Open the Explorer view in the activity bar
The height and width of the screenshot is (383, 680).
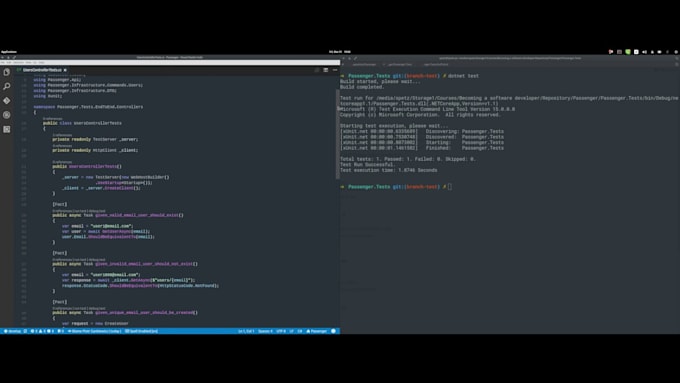point(7,72)
